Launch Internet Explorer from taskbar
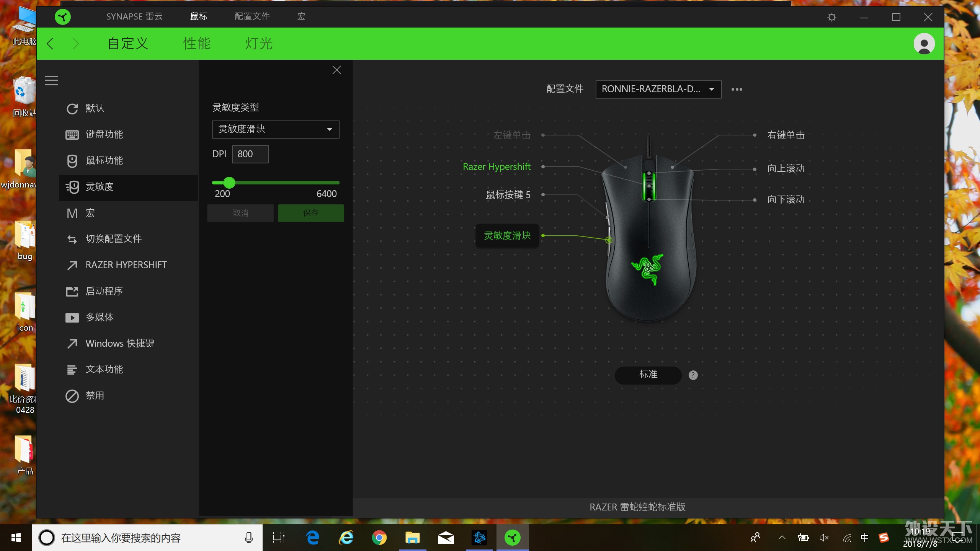The width and height of the screenshot is (980, 551). [346, 538]
